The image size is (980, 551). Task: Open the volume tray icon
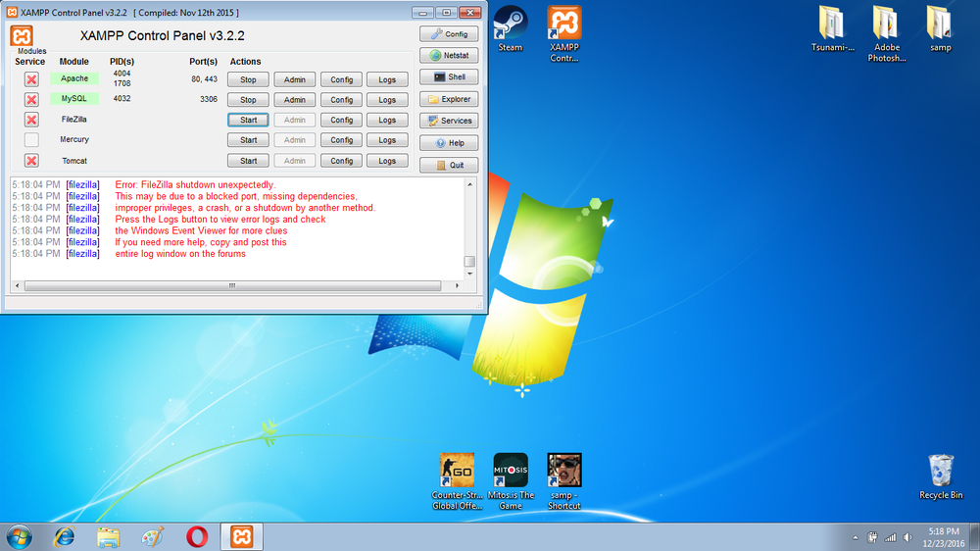point(907,537)
